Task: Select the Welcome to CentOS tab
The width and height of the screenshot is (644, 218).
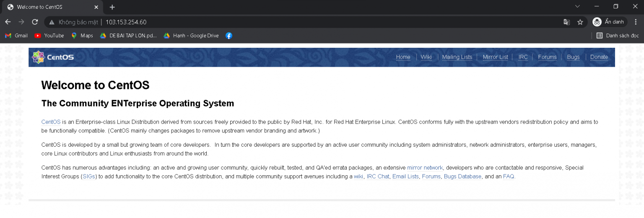Action: 52,7
